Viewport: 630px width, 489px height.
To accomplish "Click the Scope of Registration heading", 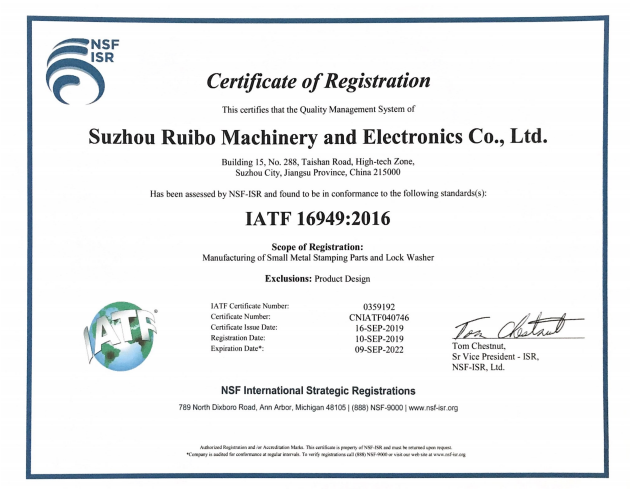I will [317, 247].
